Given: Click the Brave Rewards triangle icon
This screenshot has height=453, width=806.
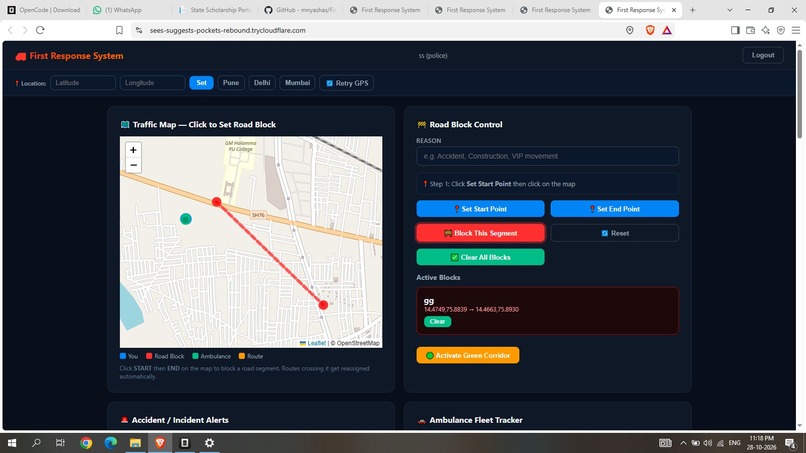Looking at the screenshot, I should (667, 30).
